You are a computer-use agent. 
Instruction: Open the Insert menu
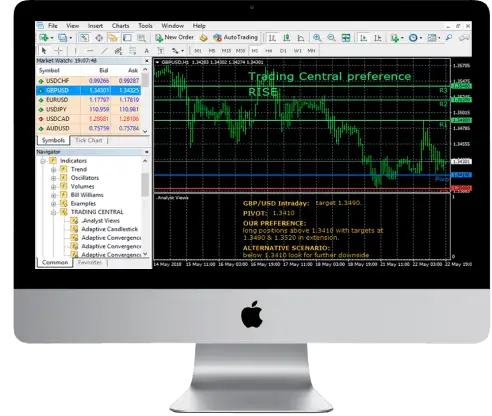95,26
